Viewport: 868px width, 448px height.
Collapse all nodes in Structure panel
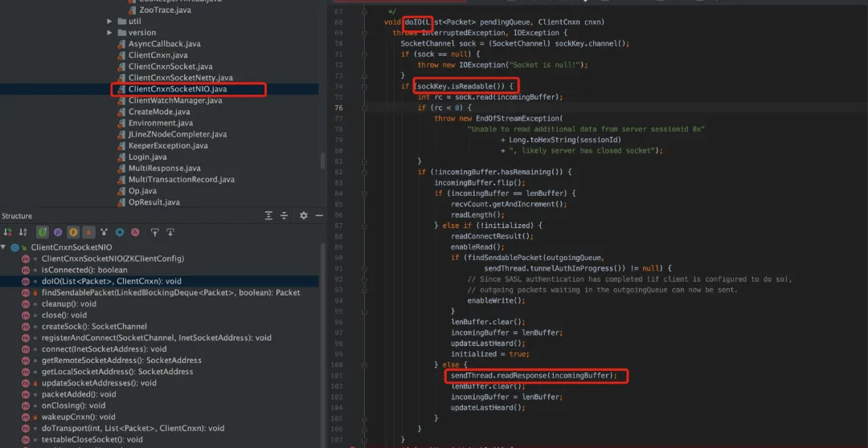[x=284, y=216]
